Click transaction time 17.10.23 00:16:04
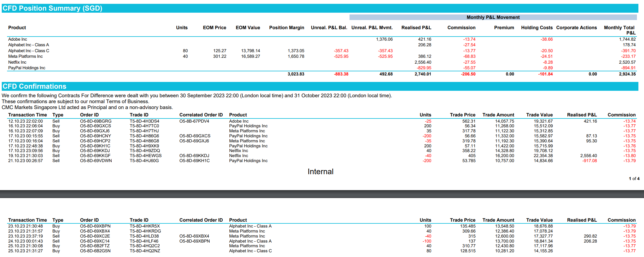 click(x=25, y=141)
